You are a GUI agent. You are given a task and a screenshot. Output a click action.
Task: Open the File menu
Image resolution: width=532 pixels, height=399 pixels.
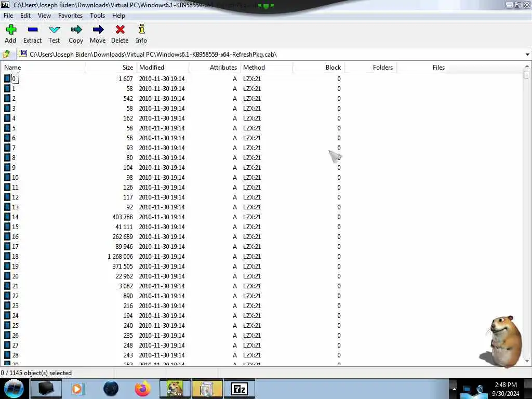8,16
